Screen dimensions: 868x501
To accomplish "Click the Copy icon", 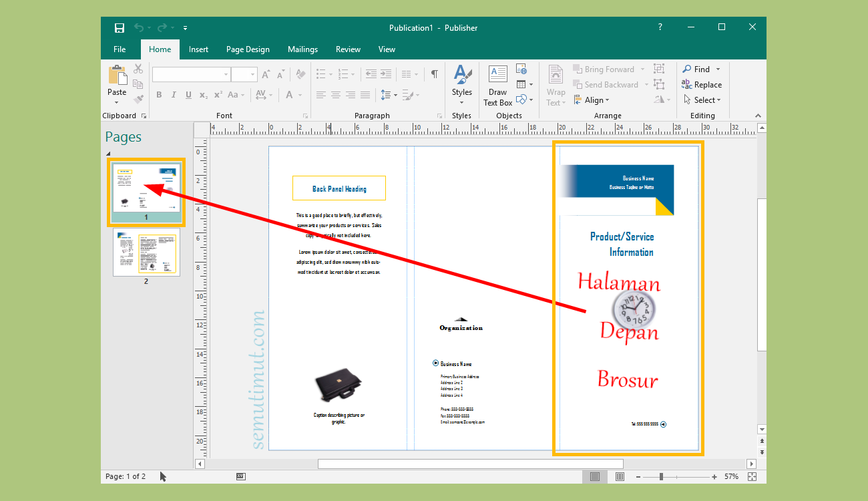I will [x=138, y=84].
